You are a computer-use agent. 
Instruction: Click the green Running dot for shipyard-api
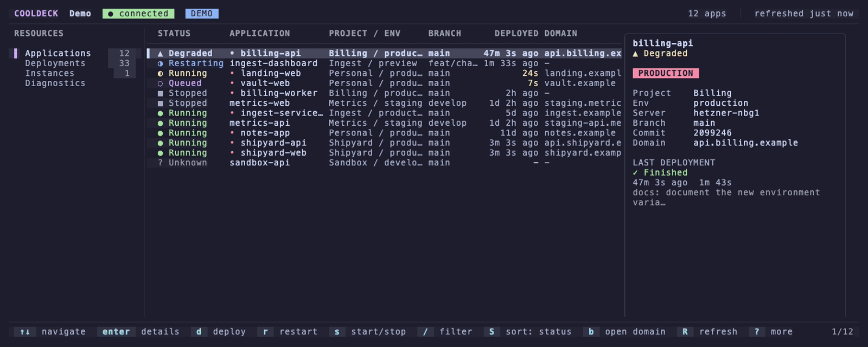160,143
